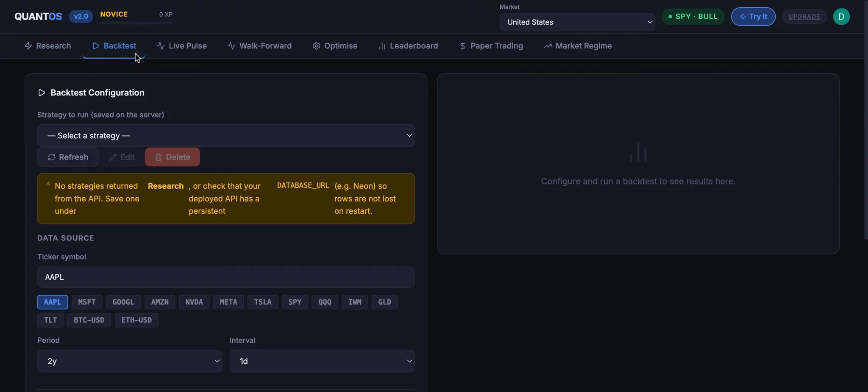The image size is (868, 392).
Task: Click the DATA SOURCE heading
Action: (66, 238)
